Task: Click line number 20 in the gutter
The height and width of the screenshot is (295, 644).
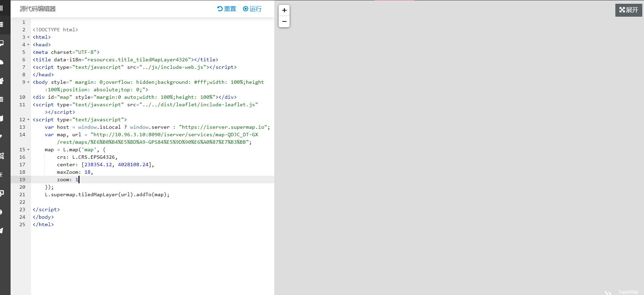Action: coord(22,187)
